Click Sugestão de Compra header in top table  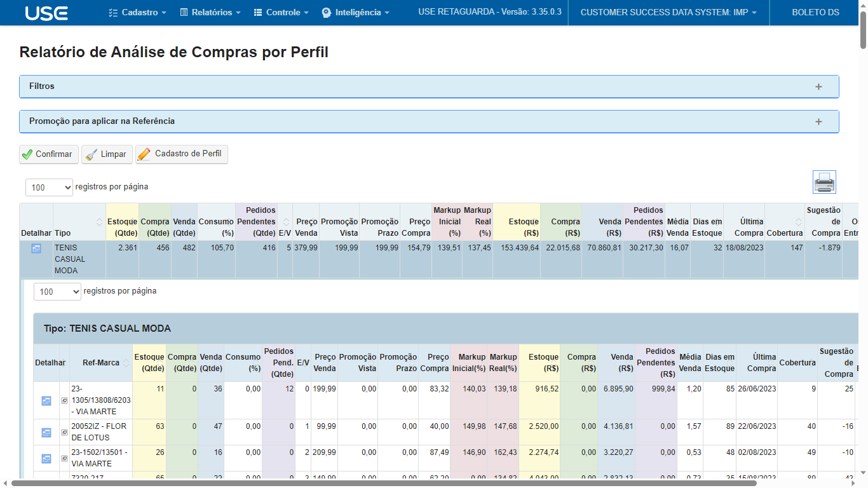(x=824, y=222)
